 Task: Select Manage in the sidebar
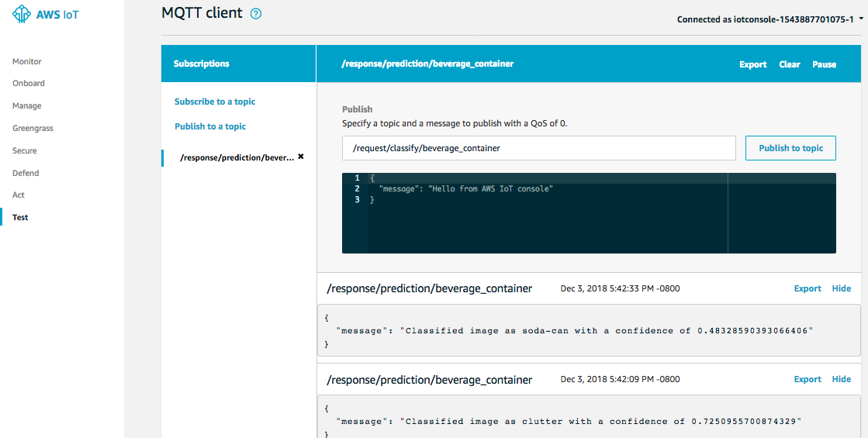tap(27, 105)
